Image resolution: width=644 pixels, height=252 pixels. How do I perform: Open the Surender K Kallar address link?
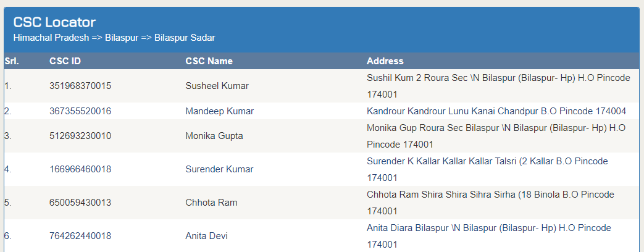point(487,169)
